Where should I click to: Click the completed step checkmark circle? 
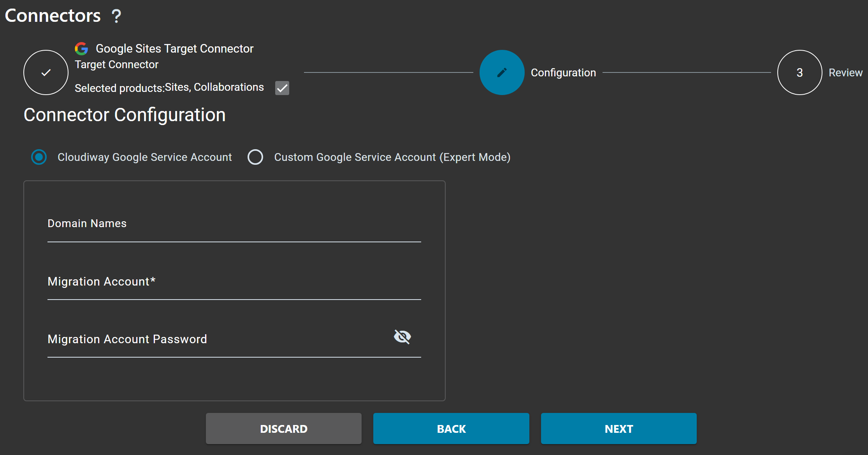(46, 72)
